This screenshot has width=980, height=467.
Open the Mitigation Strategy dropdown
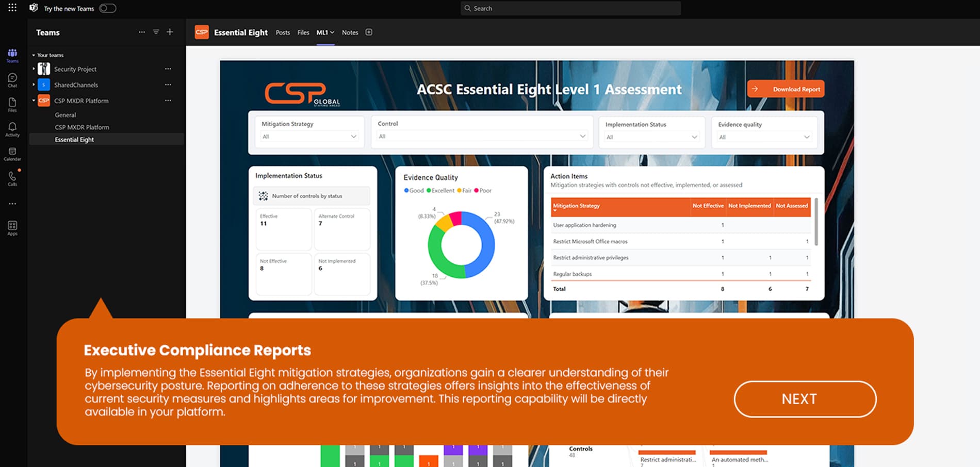[309, 137]
